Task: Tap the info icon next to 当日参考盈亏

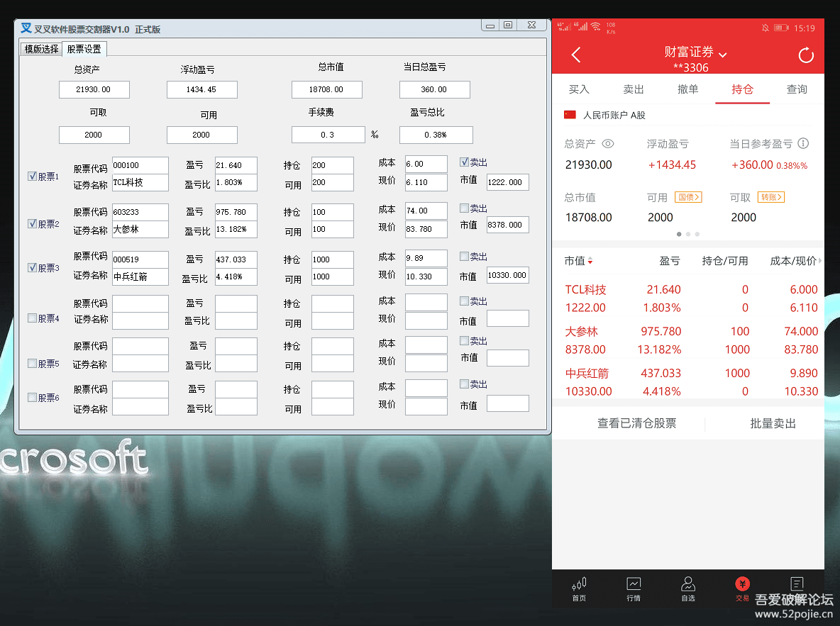Action: coord(803,143)
